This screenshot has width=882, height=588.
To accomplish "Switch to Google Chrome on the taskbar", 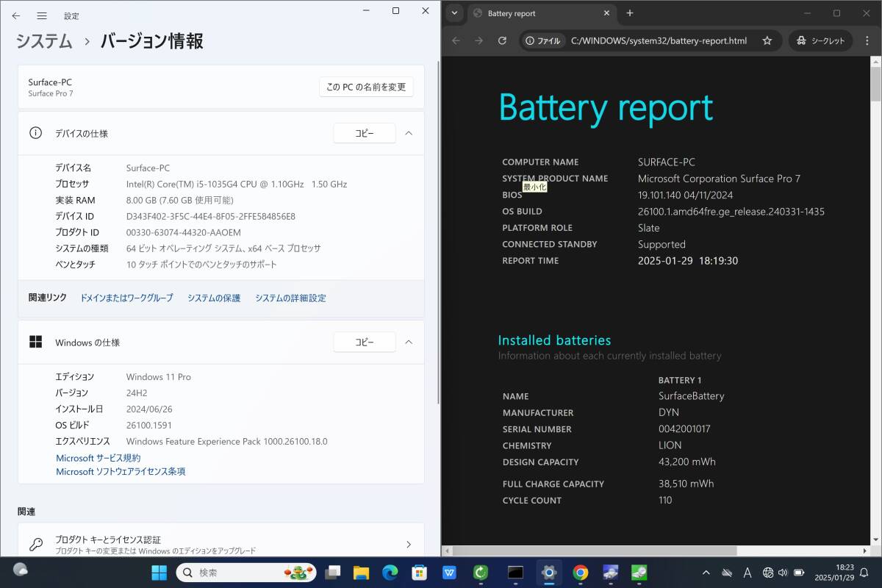I will coord(581,573).
